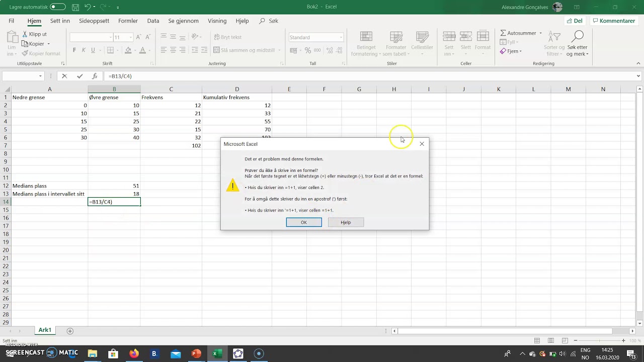The image size is (644, 362).
Task: Click the Page Layout view icon
Action: [551, 341]
